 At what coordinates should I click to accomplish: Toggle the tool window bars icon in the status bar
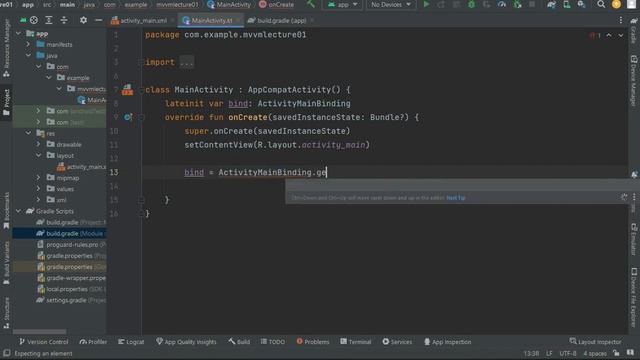[x=7, y=353]
